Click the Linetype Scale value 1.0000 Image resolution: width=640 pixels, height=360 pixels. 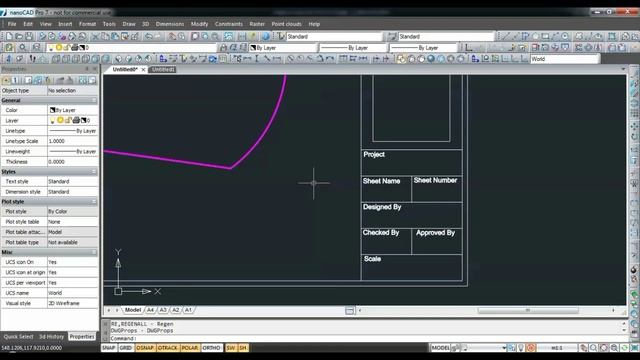[73, 141]
